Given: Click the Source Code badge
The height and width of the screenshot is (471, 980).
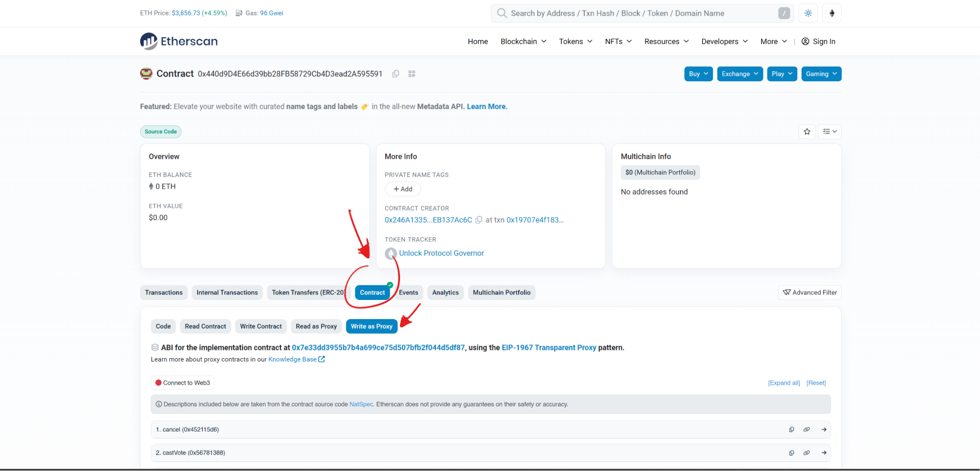Looking at the screenshot, I should 161,131.
